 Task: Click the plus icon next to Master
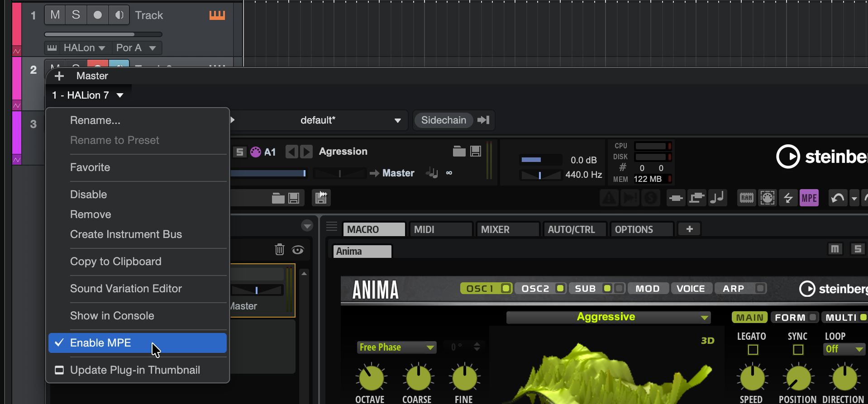click(x=59, y=76)
